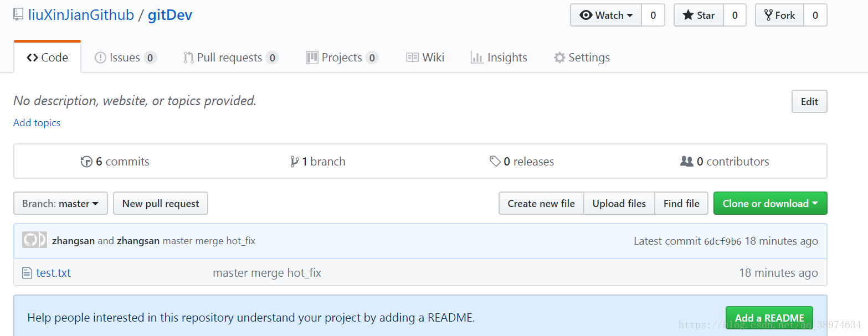Click the contributors people icon

687,162
